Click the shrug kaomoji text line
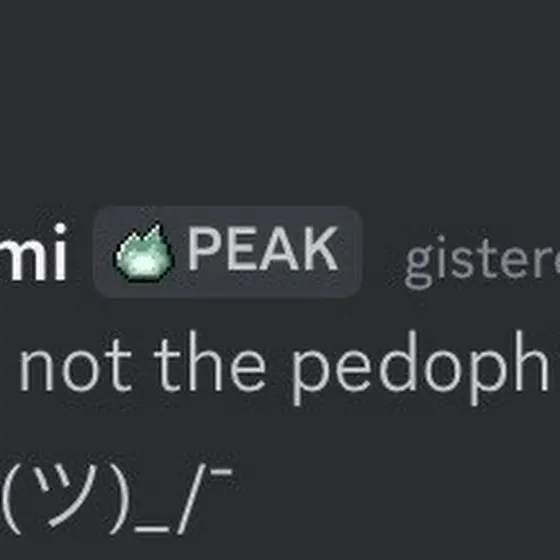This screenshot has width=560, height=560. [116, 499]
